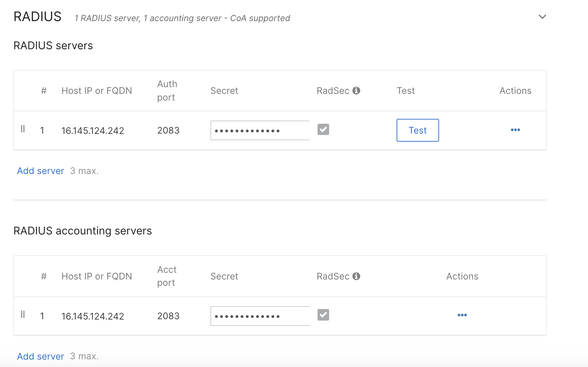Screen dimensions: 588x367
Task: Toggle RadSec checkbox for the RADIUS server
Action: tap(323, 129)
